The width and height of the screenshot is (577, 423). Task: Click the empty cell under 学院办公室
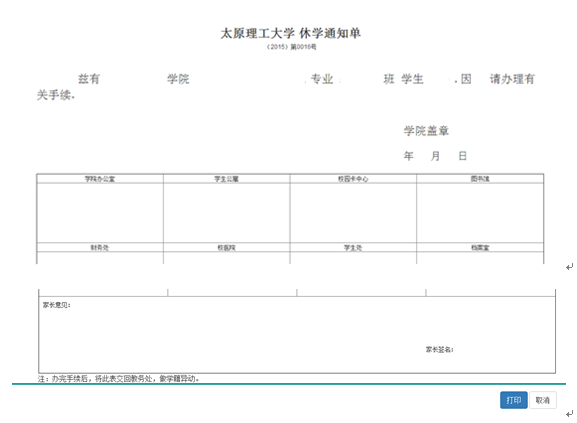100,213
